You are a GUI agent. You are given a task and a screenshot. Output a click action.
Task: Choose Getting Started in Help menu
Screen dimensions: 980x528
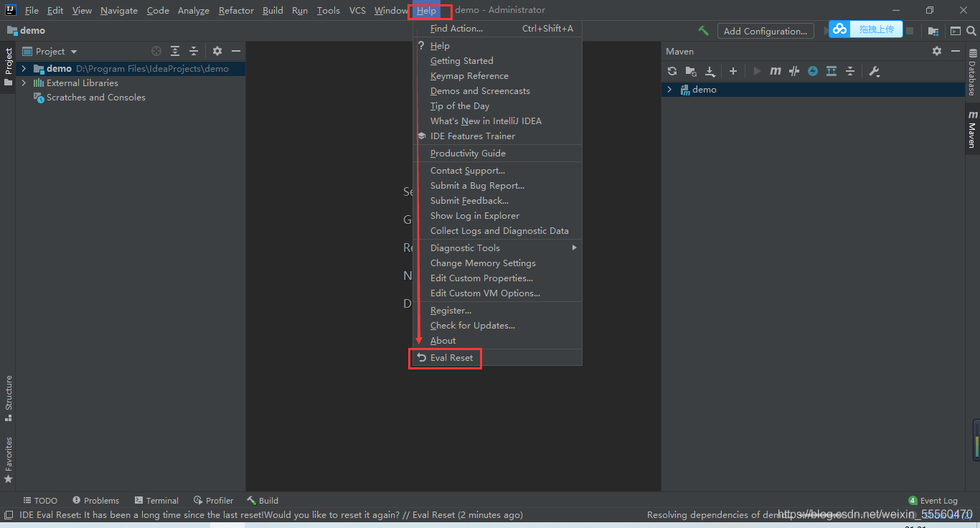click(x=497, y=61)
